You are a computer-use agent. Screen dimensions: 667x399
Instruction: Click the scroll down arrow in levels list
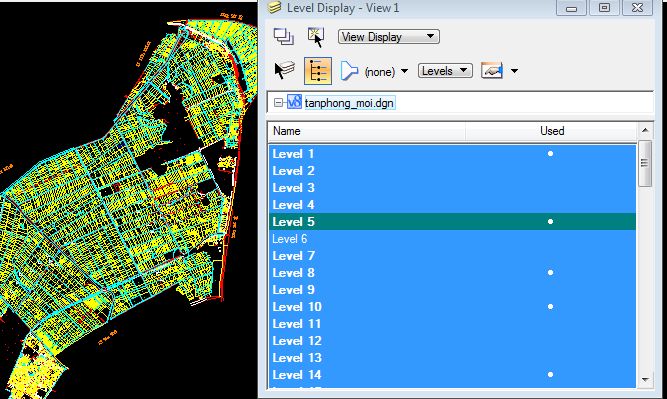click(x=645, y=379)
